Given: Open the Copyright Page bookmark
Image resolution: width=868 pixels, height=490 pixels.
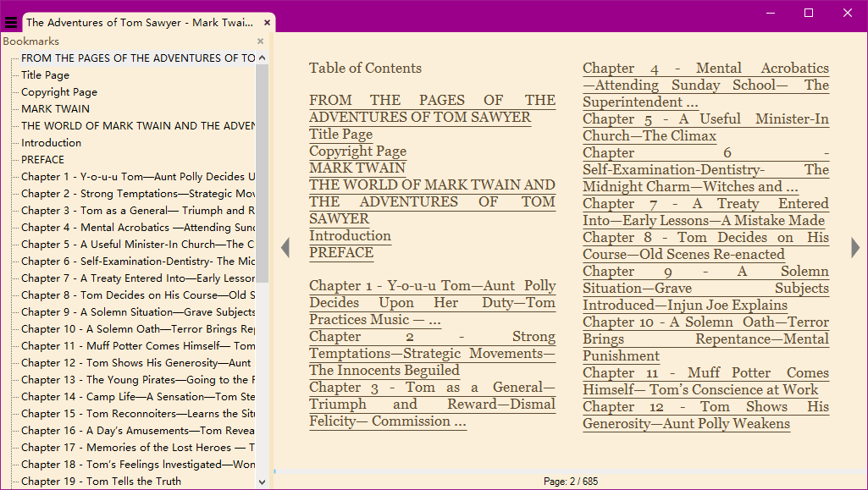Looking at the screenshot, I should [59, 91].
